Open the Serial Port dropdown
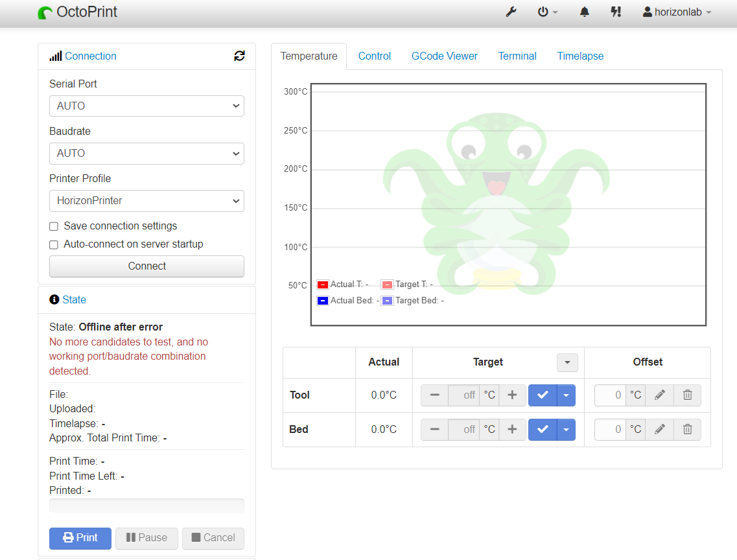The width and height of the screenshot is (737, 560). coord(146,106)
